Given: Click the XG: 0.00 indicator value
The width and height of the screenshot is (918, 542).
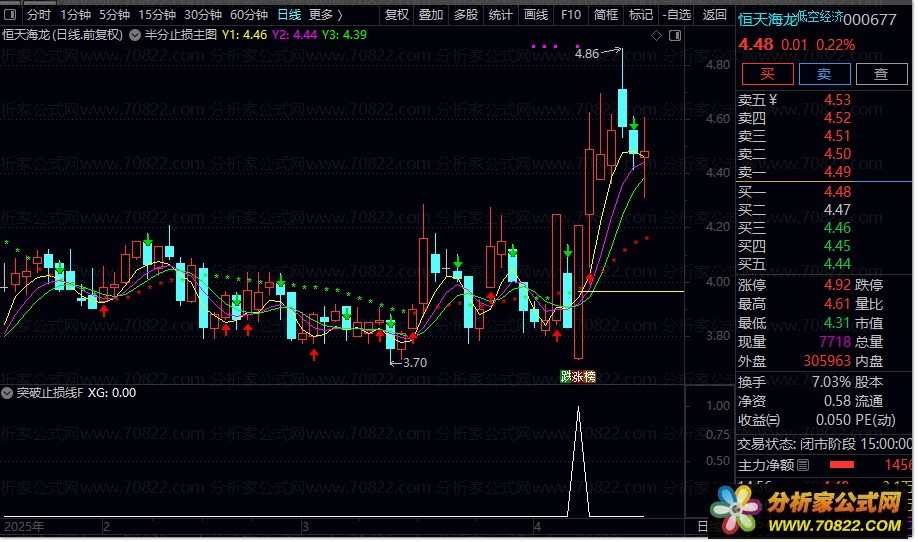Looking at the screenshot, I should tap(112, 393).
